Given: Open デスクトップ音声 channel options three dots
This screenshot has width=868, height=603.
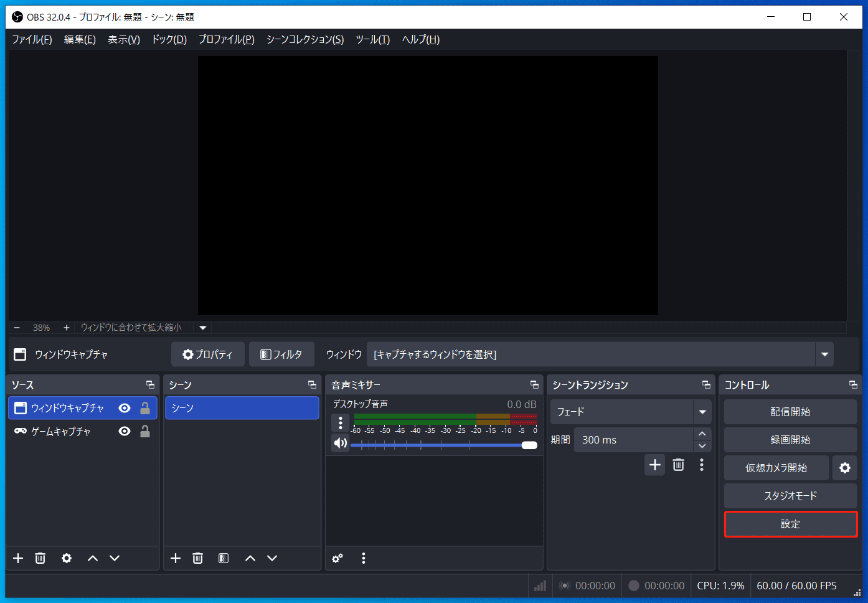Looking at the screenshot, I should [340, 423].
